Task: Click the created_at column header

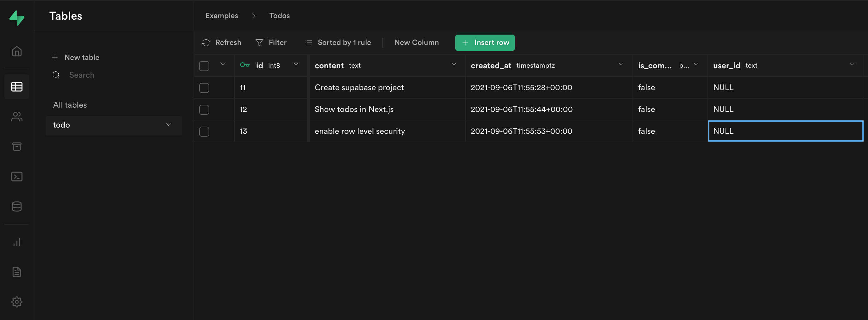Action: [549, 65]
